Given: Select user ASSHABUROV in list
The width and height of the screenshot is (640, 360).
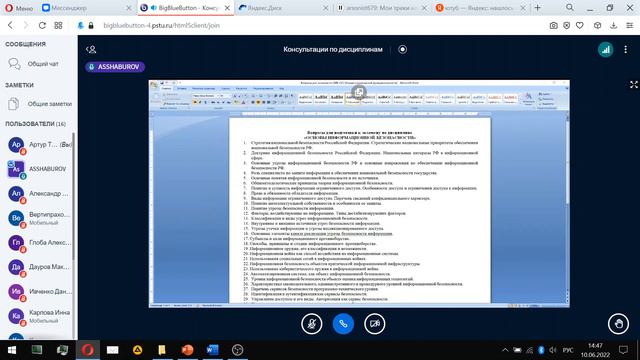Looking at the screenshot, I should 39,169.
